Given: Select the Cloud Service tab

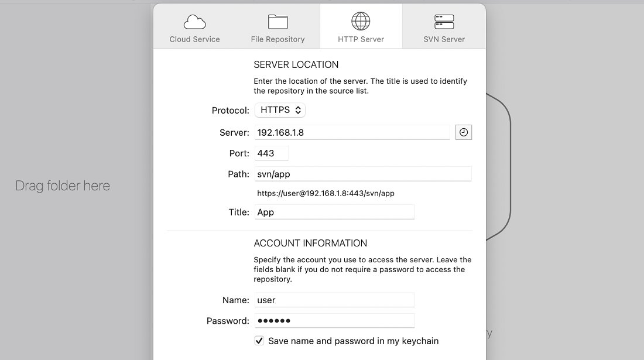Looking at the screenshot, I should [195, 27].
